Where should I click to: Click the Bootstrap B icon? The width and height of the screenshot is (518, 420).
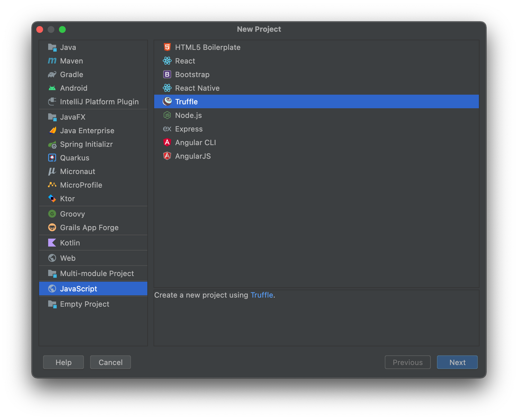point(167,75)
